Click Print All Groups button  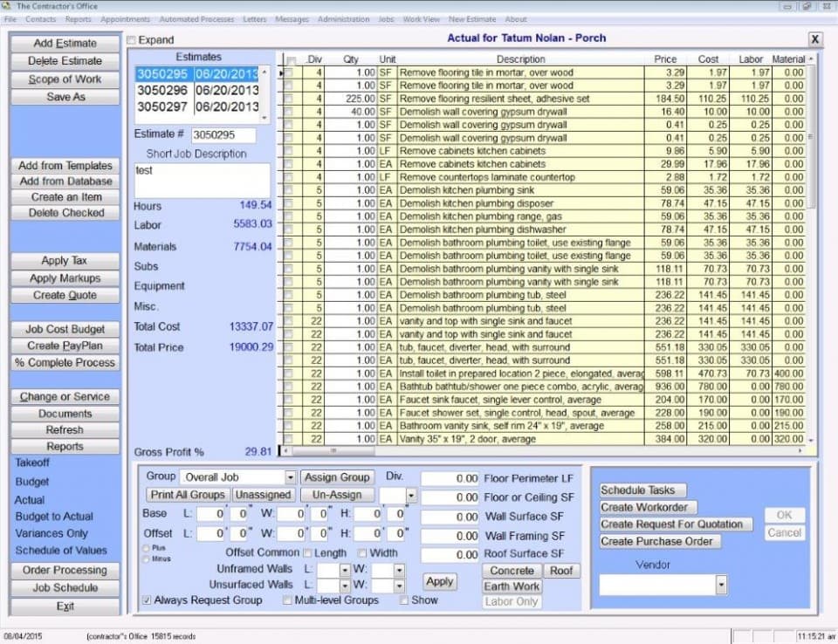pos(188,495)
